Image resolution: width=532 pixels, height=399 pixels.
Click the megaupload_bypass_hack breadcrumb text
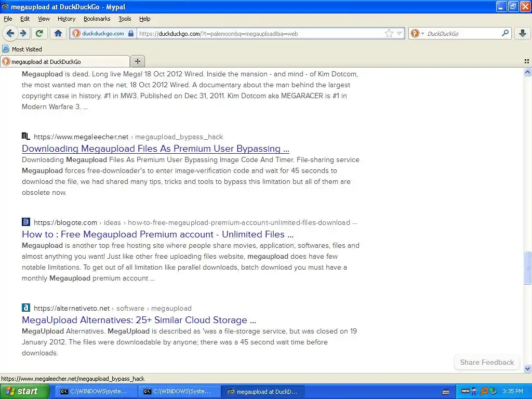[179, 137]
